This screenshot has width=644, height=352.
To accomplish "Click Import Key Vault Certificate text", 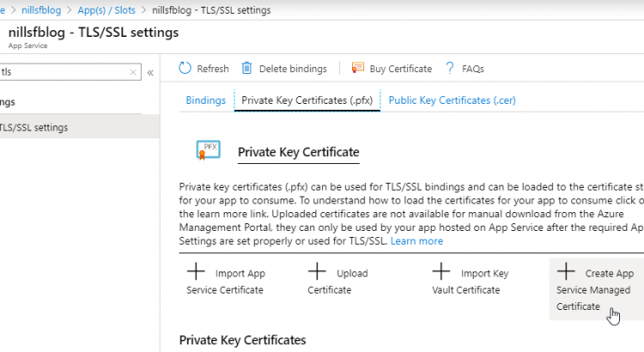I will (x=471, y=282).
